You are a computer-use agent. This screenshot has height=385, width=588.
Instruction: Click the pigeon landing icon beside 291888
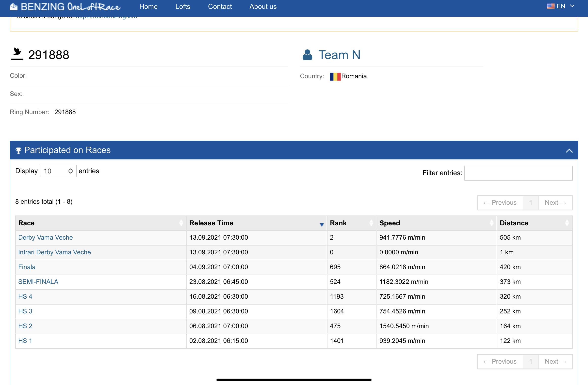point(17,54)
